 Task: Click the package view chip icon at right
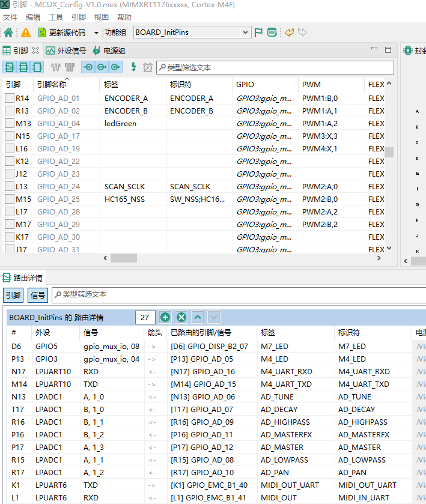coord(407,50)
